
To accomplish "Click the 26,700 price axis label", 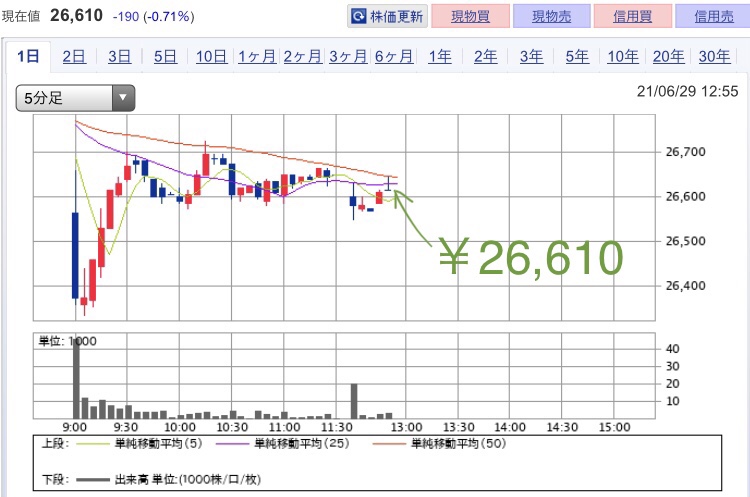I will click(x=685, y=152).
